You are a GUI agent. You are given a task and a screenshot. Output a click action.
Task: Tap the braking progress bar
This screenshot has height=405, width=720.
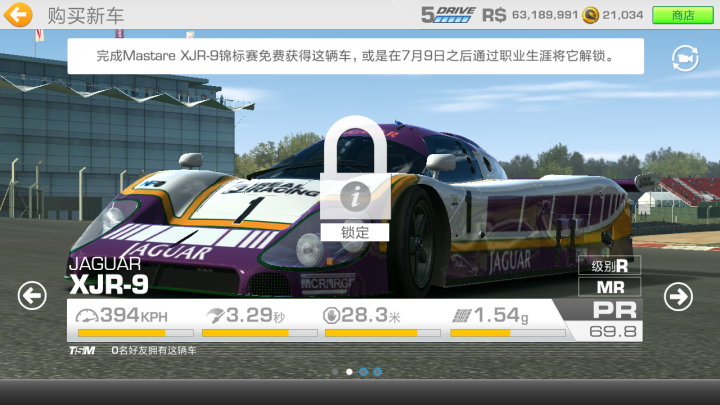[383, 333]
